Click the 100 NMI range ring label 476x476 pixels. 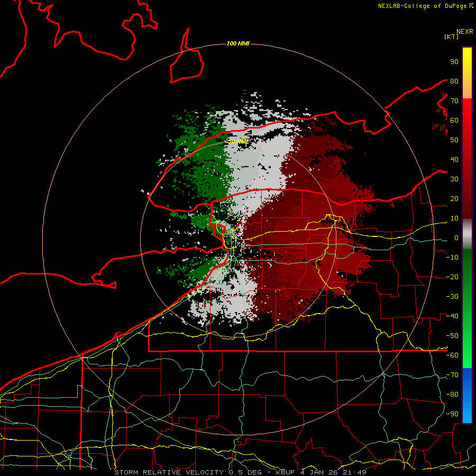tap(238, 44)
